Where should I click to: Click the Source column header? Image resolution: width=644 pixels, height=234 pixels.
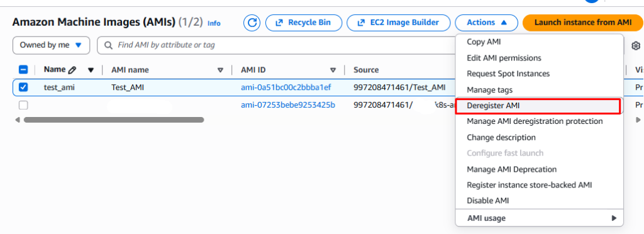[366, 70]
